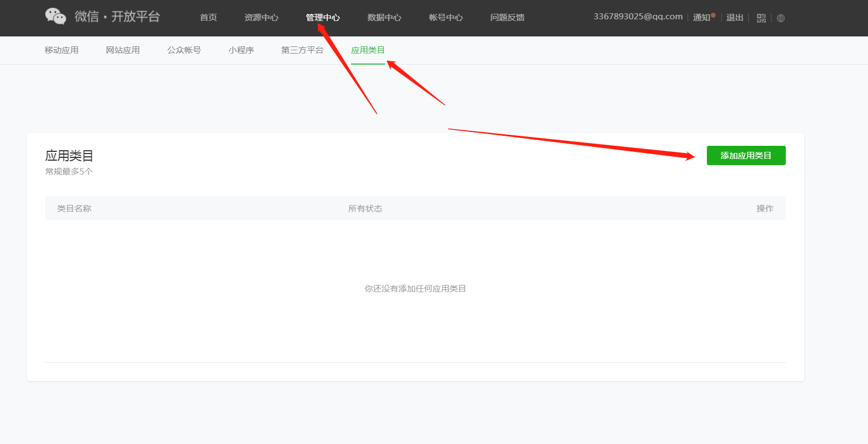This screenshot has width=868, height=444.
Task: Open 问题反馈 in top navigation
Action: tap(507, 18)
